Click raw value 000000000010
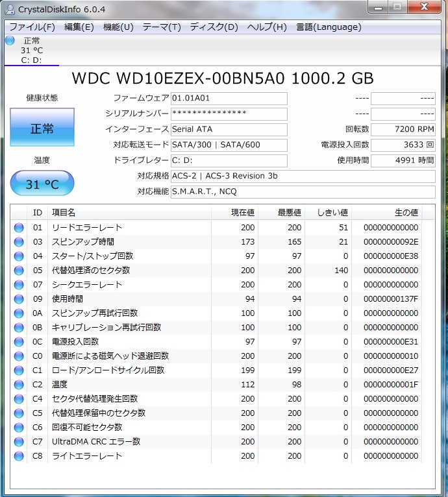Viewport: 448px width, 497px height. 391,356
